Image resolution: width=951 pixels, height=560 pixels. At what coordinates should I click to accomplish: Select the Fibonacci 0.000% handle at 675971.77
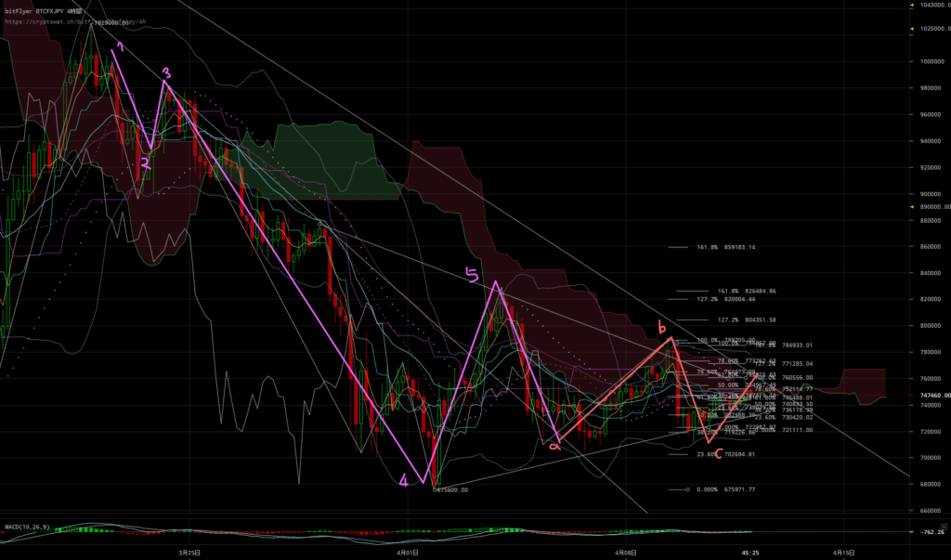[688, 489]
